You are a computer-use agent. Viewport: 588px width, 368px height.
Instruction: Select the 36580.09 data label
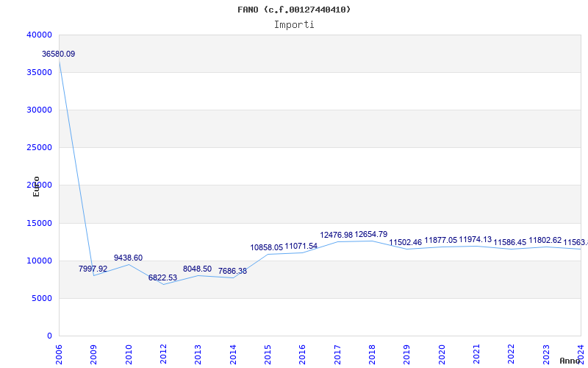click(x=58, y=54)
